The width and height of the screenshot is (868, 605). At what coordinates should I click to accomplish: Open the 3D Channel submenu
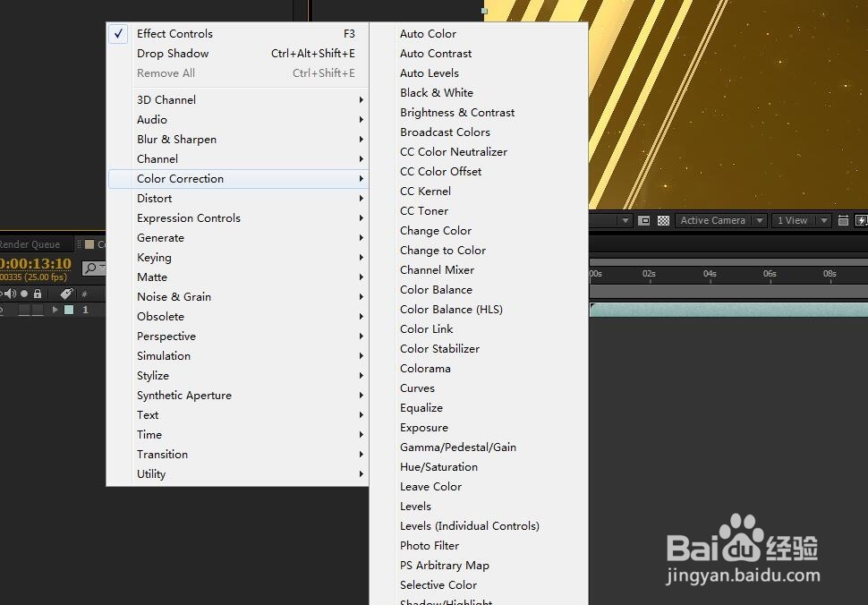[238, 100]
